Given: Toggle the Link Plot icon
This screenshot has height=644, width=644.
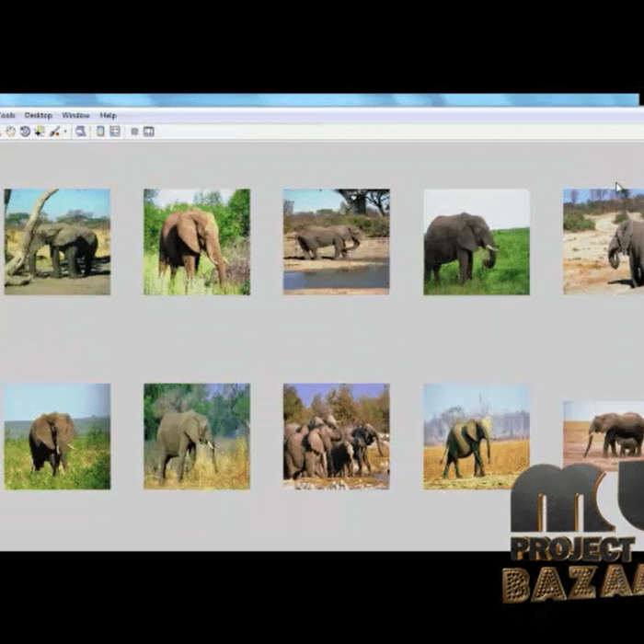Looking at the screenshot, I should point(81,132).
